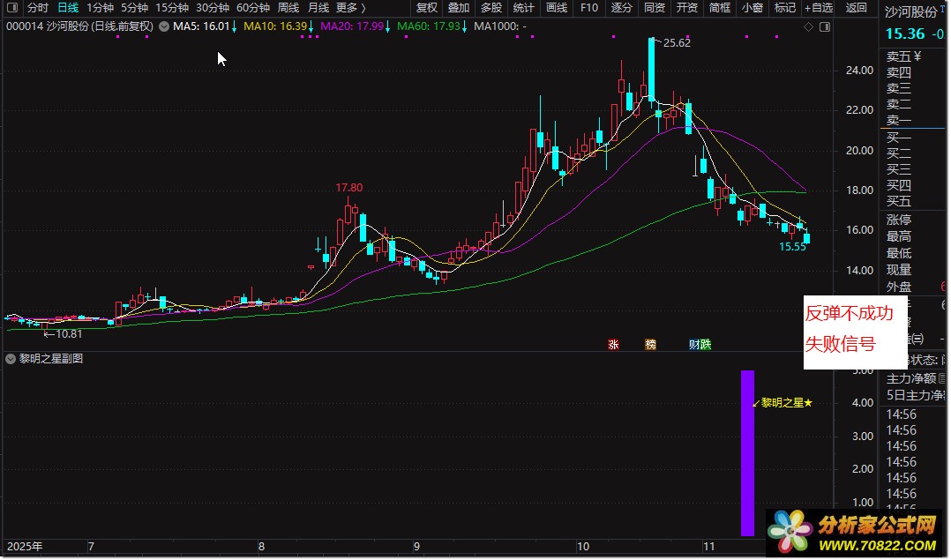Click the blue 财 event marker

(694, 345)
